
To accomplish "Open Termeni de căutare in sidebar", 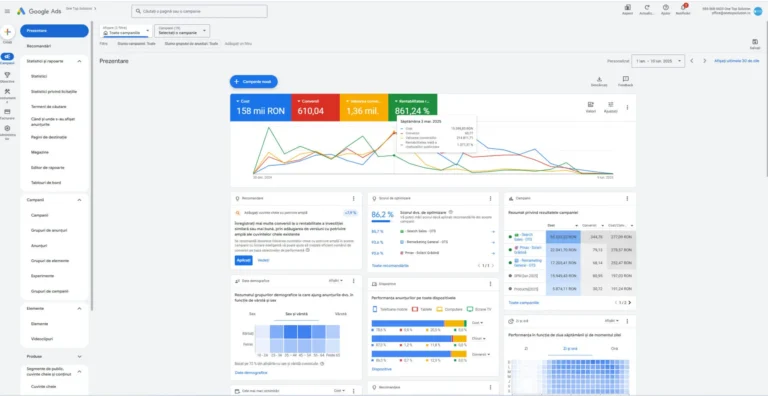I will tap(48, 107).
